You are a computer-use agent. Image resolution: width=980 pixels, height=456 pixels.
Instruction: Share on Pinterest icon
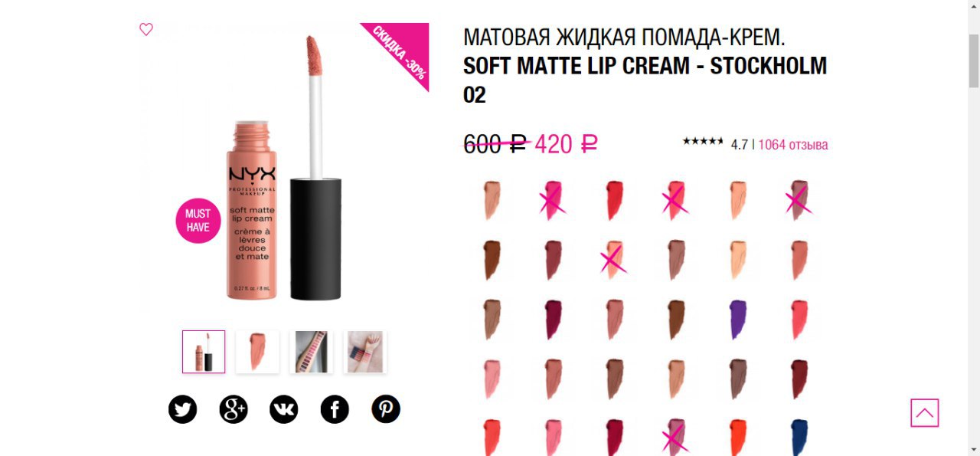pyautogui.click(x=386, y=409)
